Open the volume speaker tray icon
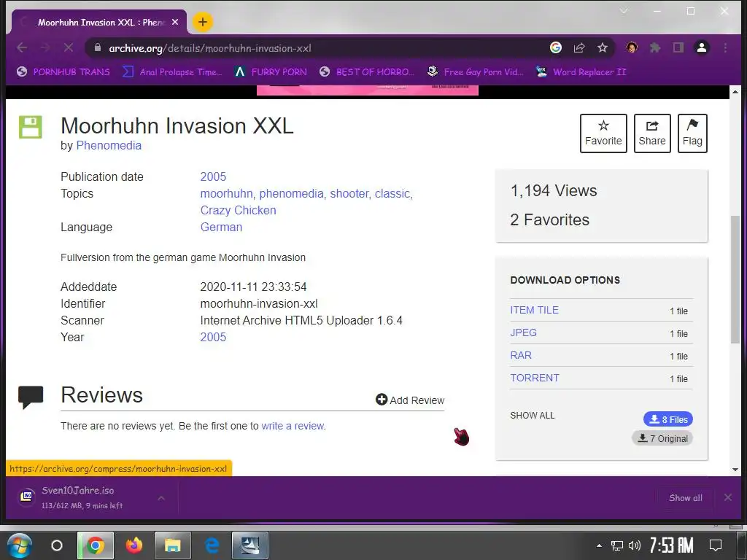This screenshot has width=747, height=560. 634,545
